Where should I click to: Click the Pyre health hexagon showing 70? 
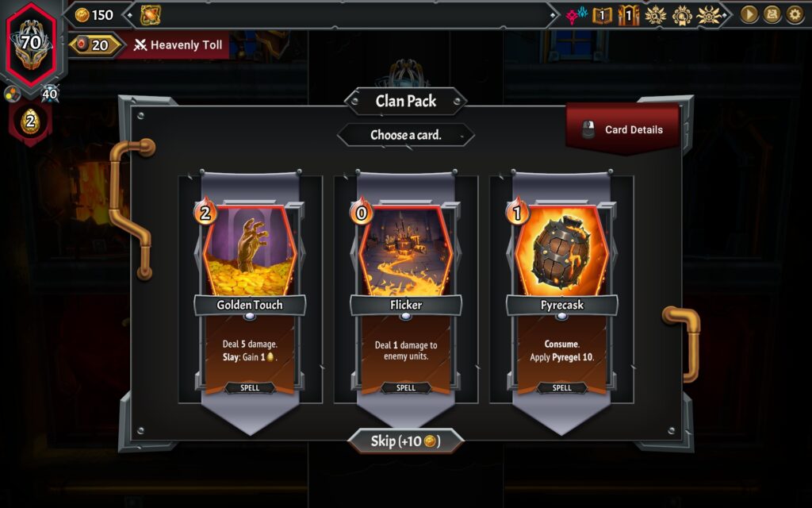pyautogui.click(x=31, y=44)
